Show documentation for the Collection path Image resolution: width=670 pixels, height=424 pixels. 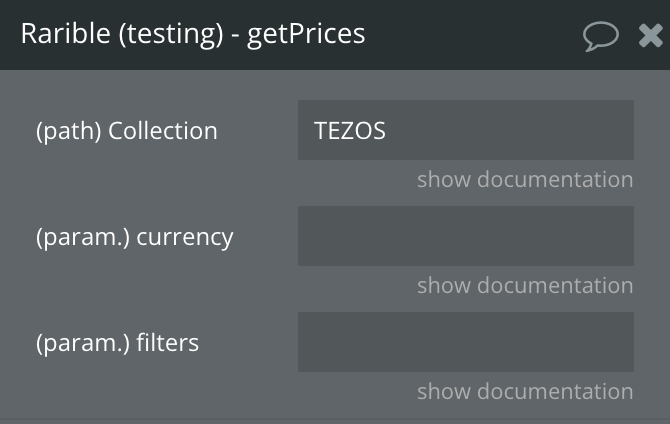coord(525,179)
